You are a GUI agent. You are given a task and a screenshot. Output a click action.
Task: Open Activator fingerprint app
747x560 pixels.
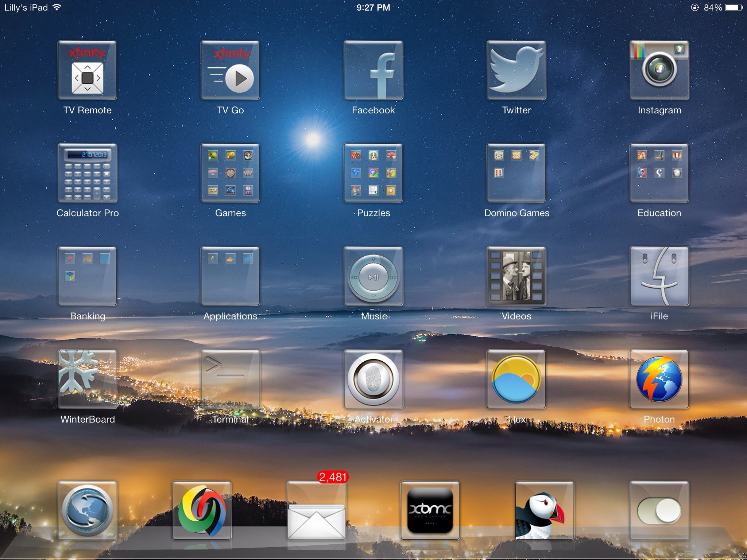[x=373, y=379]
